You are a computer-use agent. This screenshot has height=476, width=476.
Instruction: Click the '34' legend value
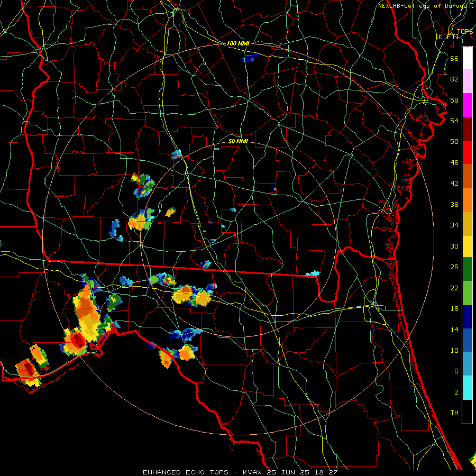tap(454, 225)
